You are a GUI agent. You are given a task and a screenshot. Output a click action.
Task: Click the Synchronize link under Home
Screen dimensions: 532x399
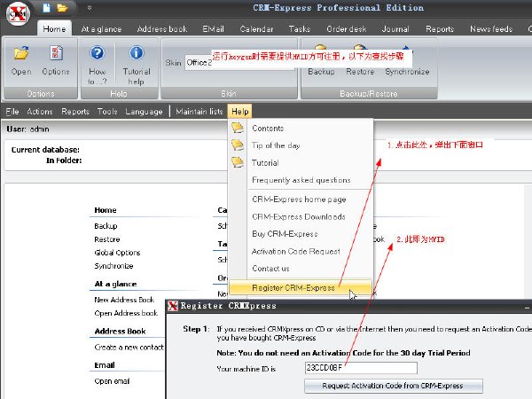click(x=113, y=266)
